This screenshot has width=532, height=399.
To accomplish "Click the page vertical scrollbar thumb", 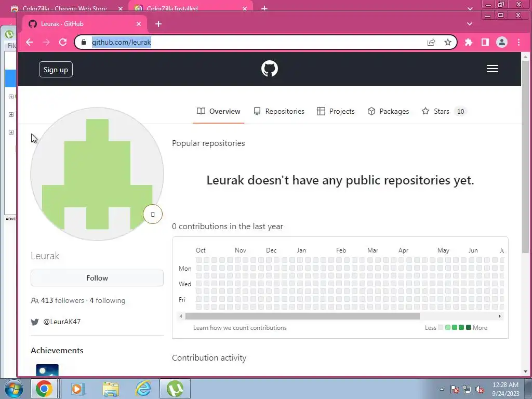I will 525,156.
